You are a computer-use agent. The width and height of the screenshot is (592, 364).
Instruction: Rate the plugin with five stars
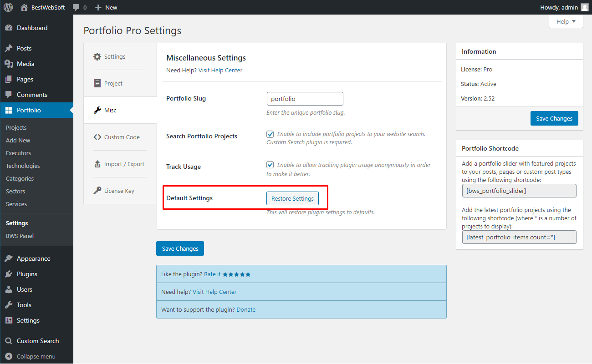tap(236, 274)
